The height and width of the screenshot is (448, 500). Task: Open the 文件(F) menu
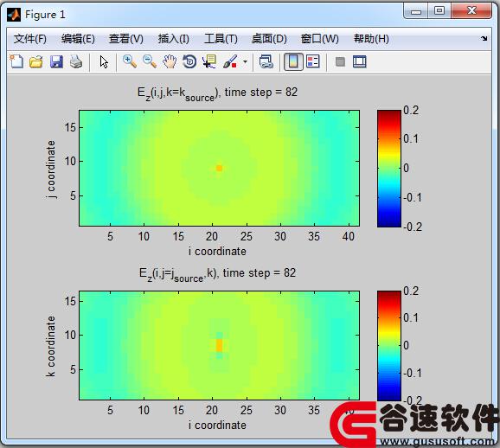(x=30, y=39)
